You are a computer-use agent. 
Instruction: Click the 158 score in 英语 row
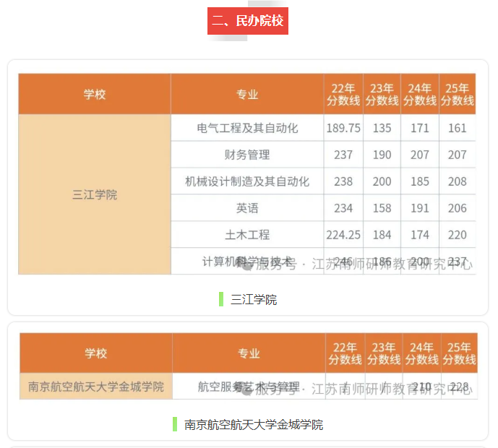tap(382, 208)
